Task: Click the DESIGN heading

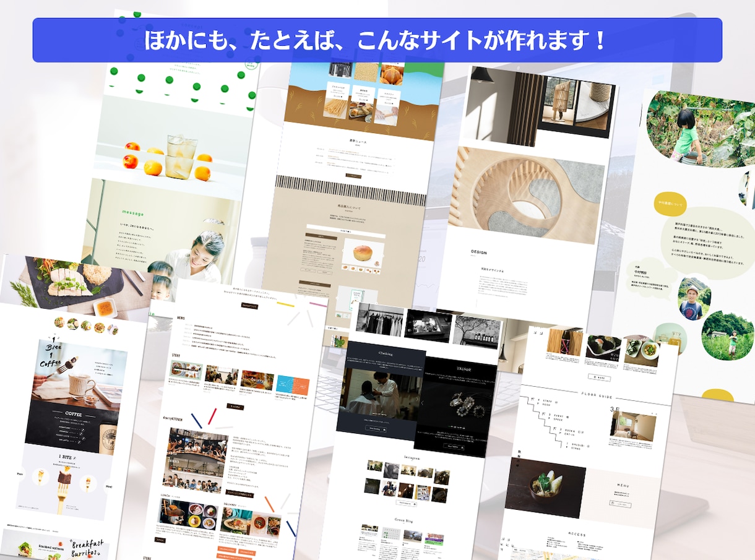Action: (478, 252)
